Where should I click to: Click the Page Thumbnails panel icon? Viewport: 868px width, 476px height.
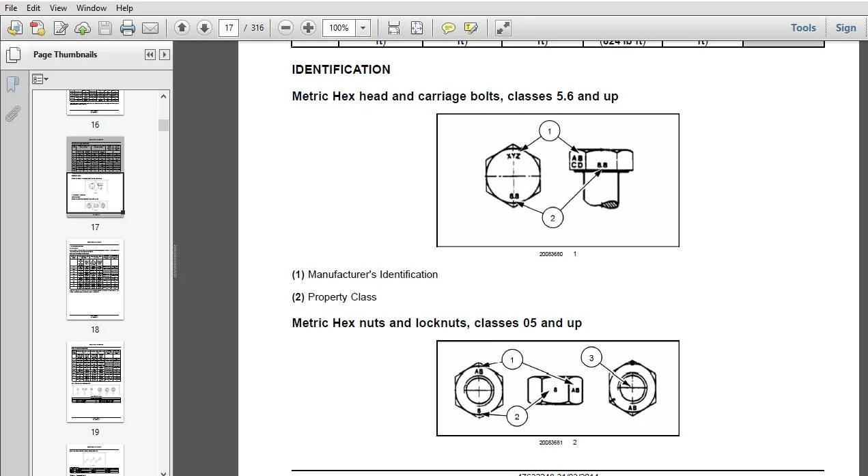point(12,55)
